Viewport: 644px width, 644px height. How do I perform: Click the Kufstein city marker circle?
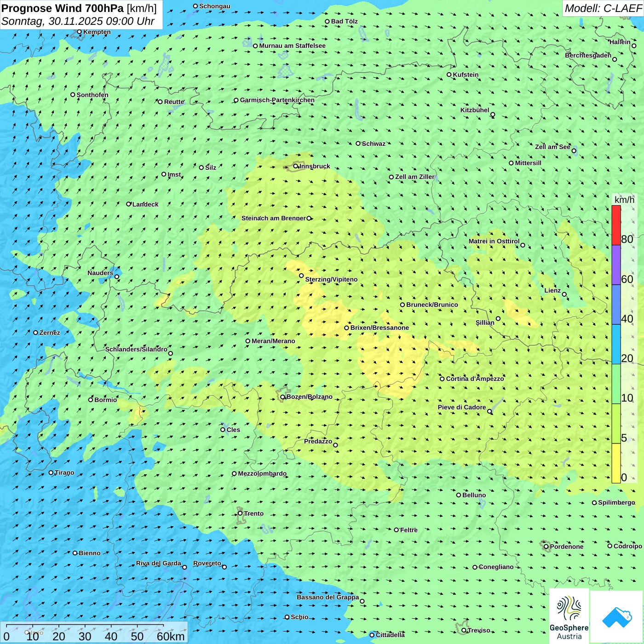pyautogui.click(x=449, y=75)
